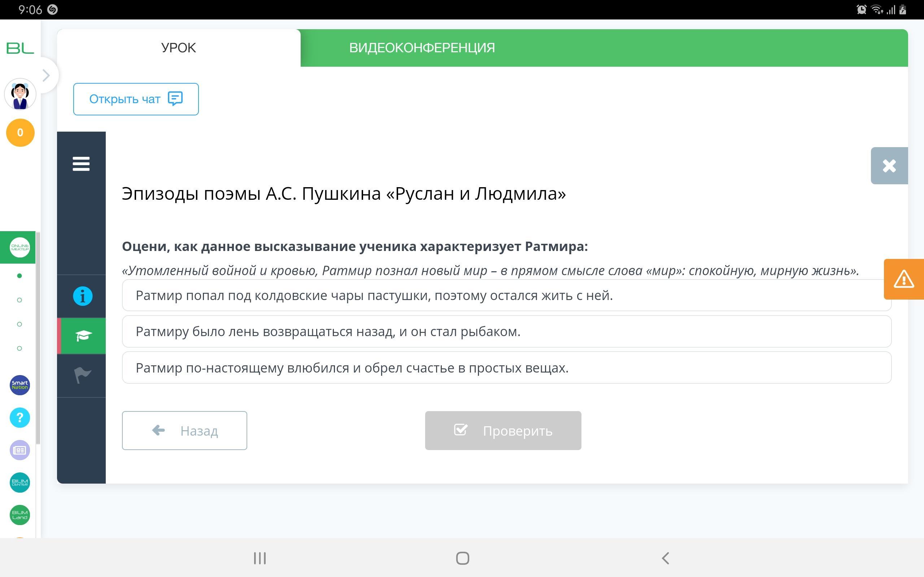Select answer about shepherdess's magic spell
This screenshot has width=924, height=577.
506,295
